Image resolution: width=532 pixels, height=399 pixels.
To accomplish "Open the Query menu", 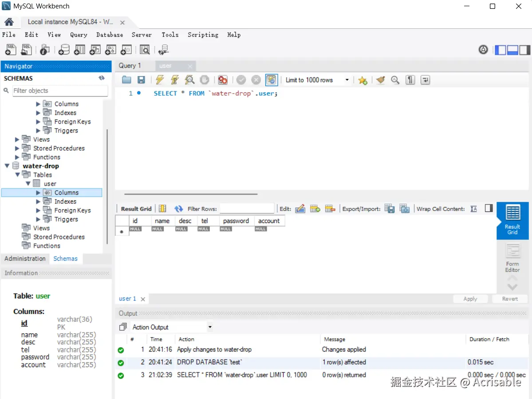I will tap(79, 35).
